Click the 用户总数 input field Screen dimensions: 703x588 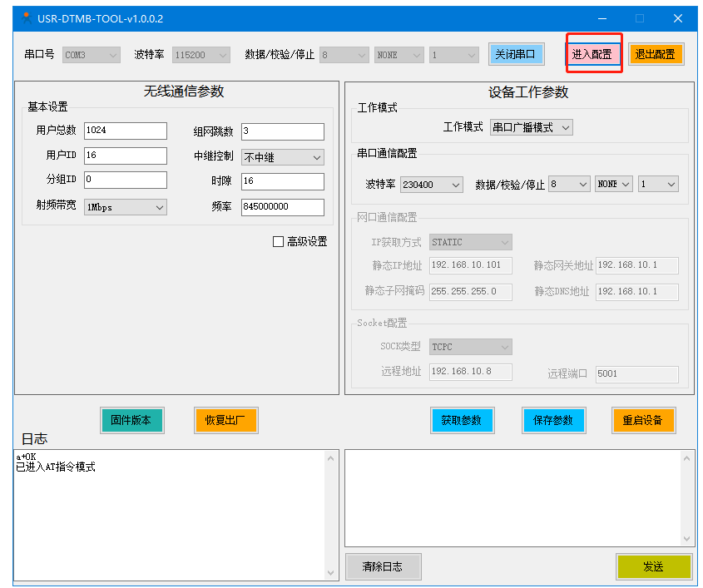pyautogui.click(x=125, y=131)
